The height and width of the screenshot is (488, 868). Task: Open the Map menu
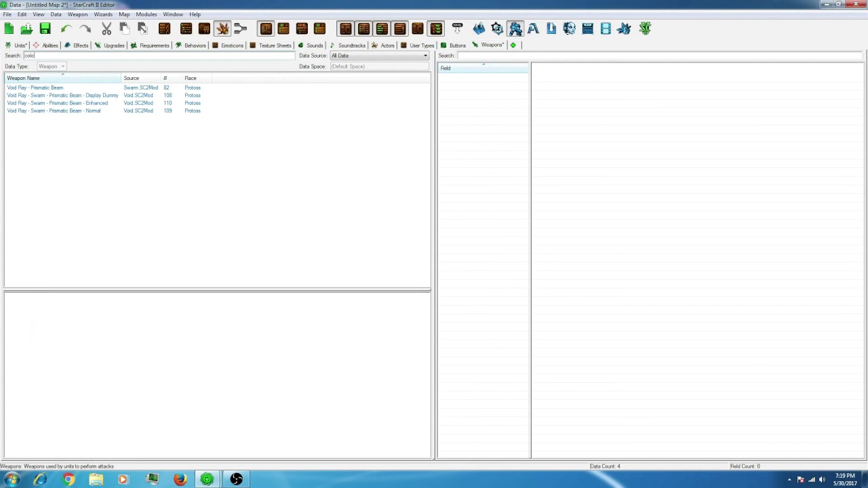(x=124, y=14)
